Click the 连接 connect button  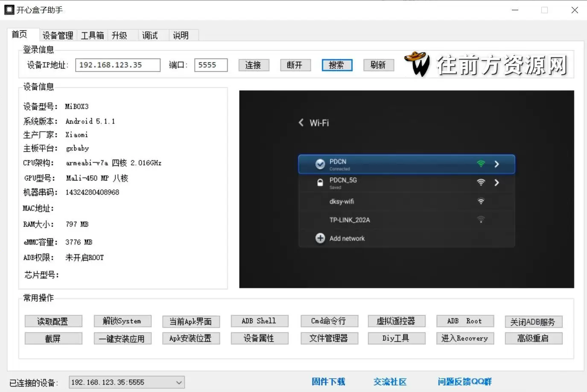(x=253, y=65)
